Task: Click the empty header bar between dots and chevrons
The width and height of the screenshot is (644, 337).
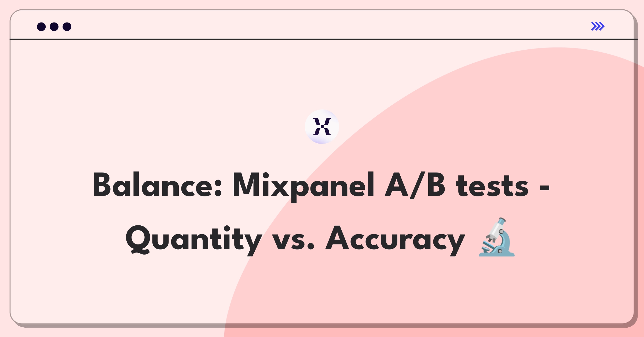Action: point(330,26)
